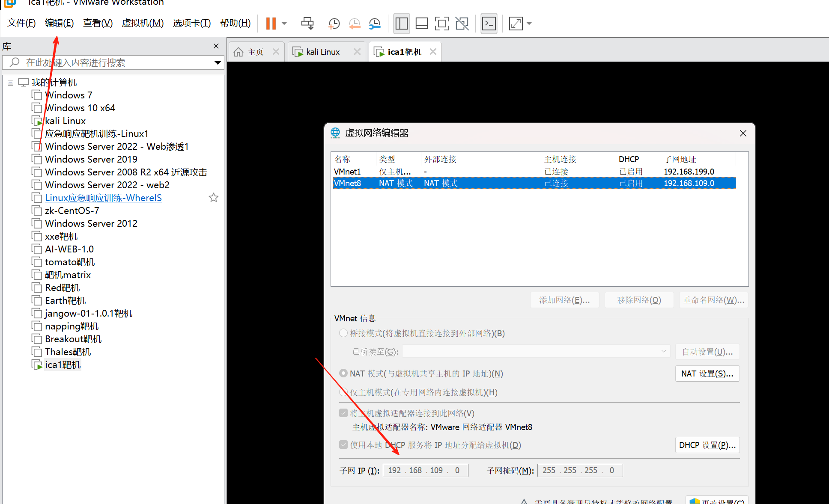The width and height of the screenshot is (829, 504).
Task: Close the kali Linux tab
Action: 357,52
